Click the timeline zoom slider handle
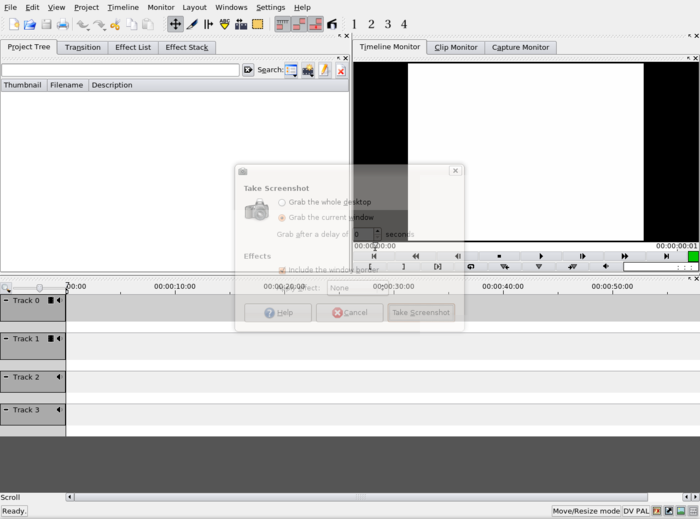Viewport: 700px width, 519px height. 39,288
